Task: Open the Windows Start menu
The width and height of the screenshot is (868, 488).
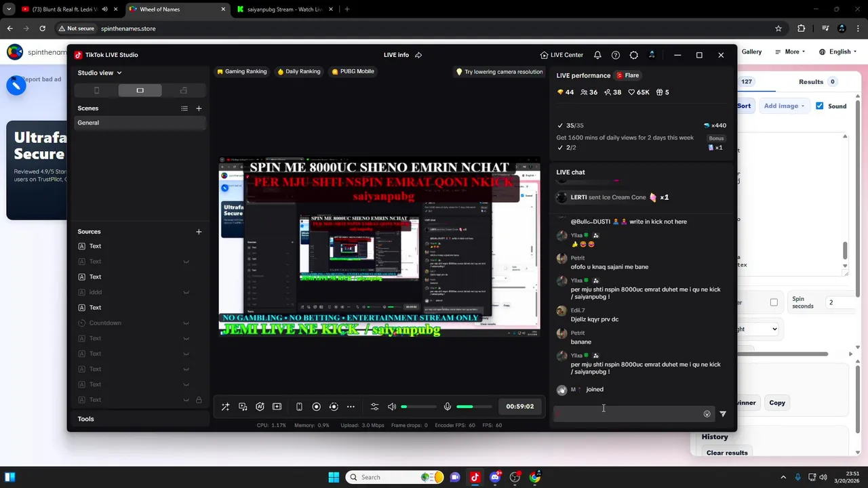Action: point(334,477)
